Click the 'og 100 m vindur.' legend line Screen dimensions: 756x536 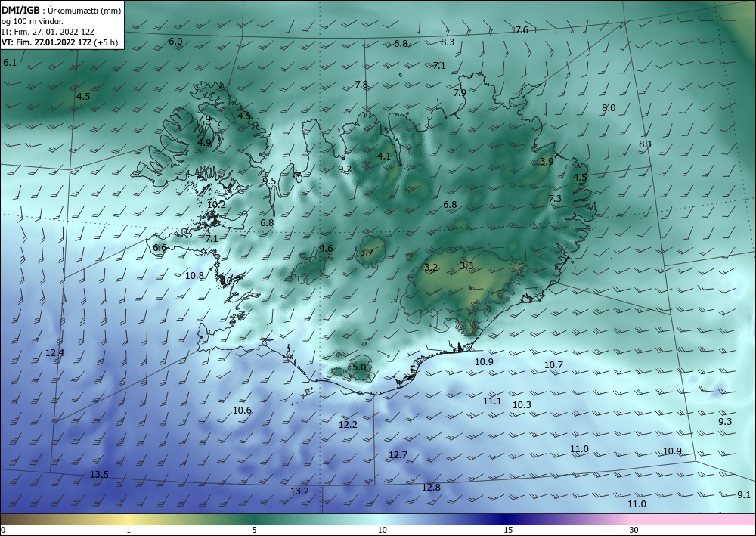click(33, 21)
